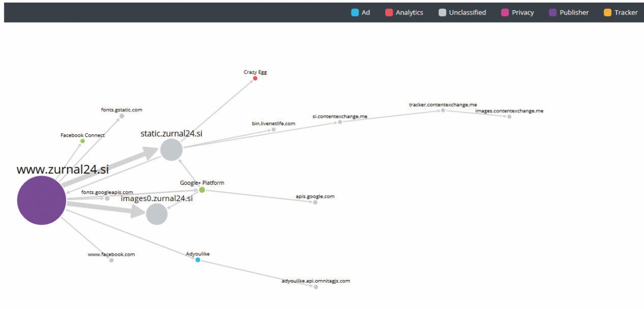Select the static.zurnal24.si gray node
This screenshot has height=309, width=644.
pyautogui.click(x=171, y=149)
